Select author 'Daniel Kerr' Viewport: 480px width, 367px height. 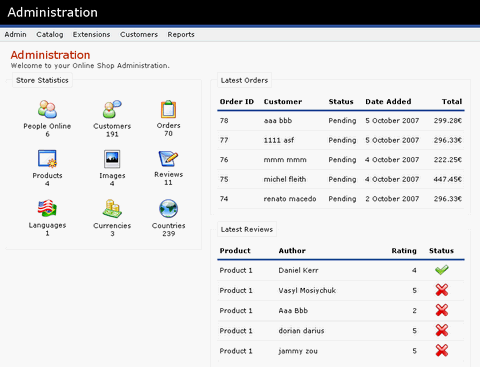[298, 270]
